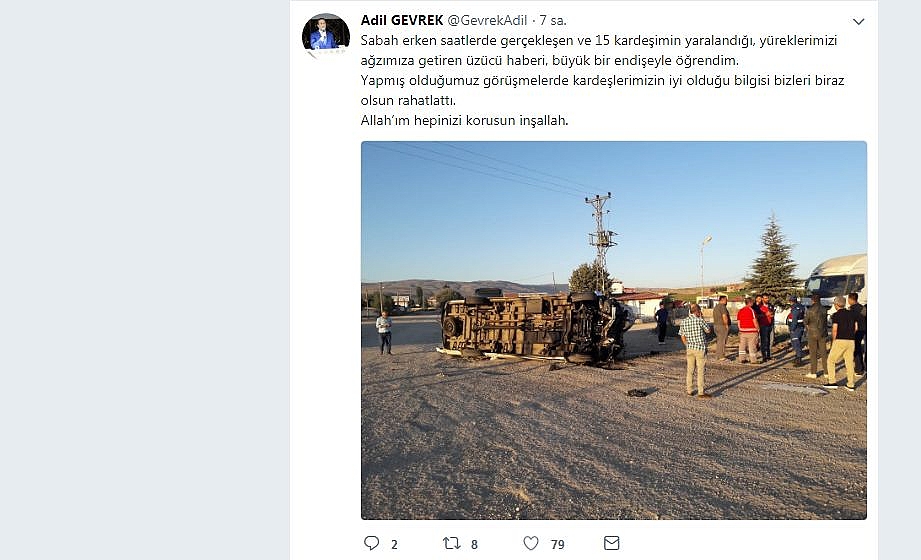Open the Adil GEVREK display name link
This screenshot has width=921, height=560.
tap(402, 21)
